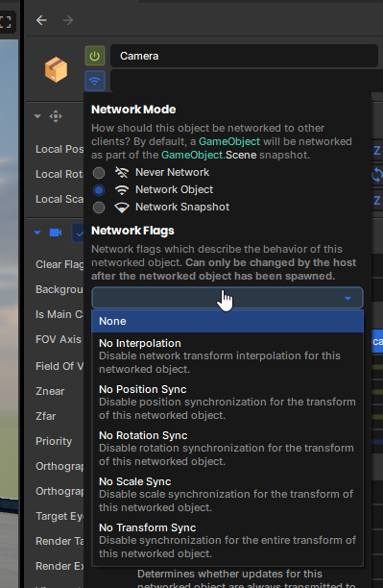
Task: Click the Priority label
Action: click(54, 441)
